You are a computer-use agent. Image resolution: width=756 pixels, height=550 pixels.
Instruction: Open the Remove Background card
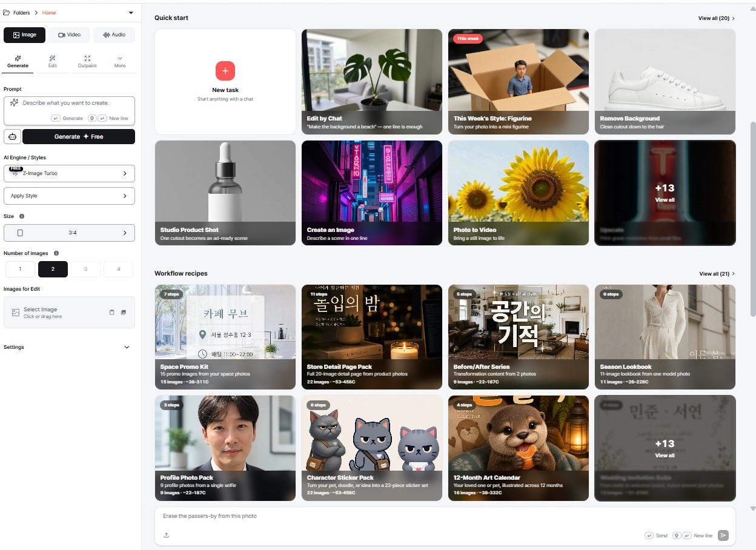click(x=665, y=82)
